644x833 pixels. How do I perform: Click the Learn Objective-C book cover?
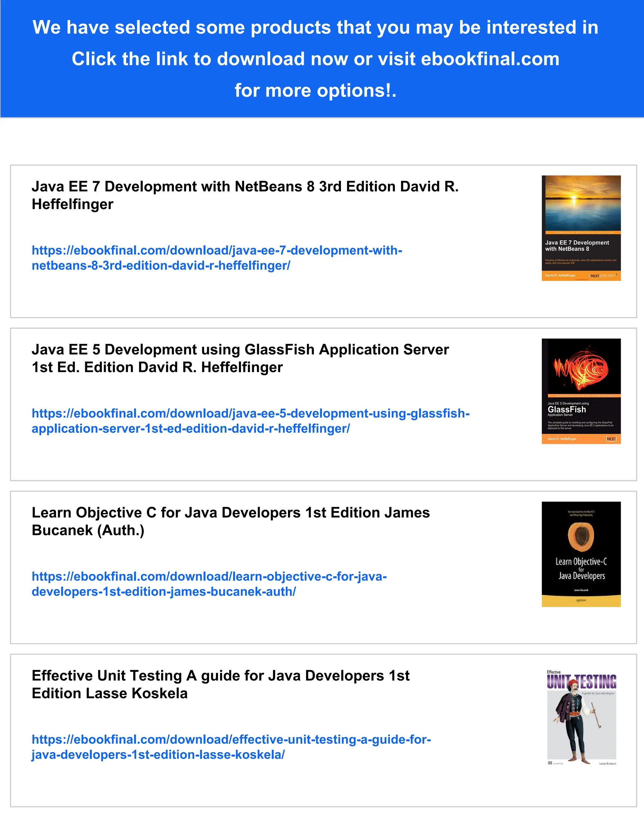[581, 554]
